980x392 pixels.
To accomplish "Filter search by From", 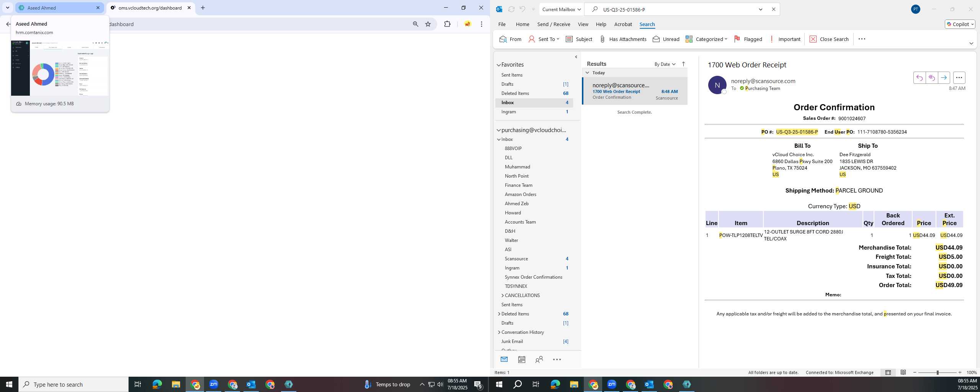I will point(510,39).
